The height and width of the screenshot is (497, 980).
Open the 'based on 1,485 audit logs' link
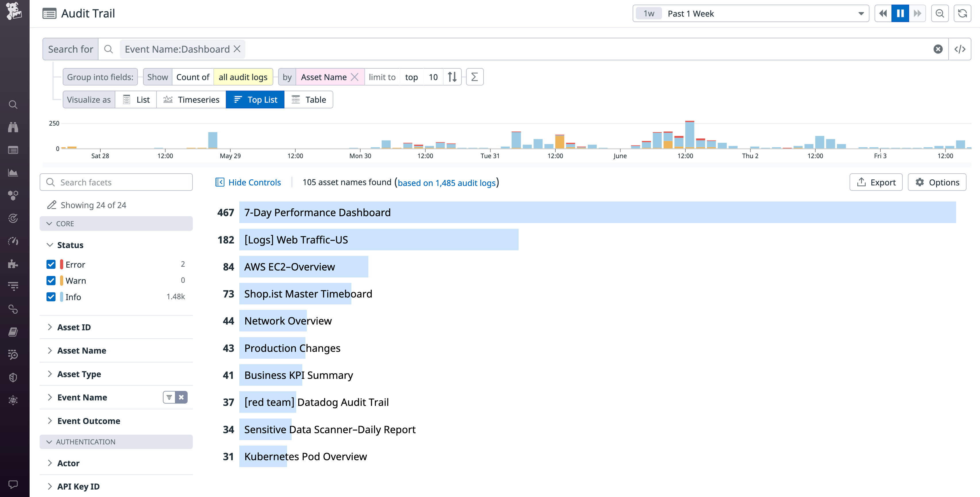pyautogui.click(x=447, y=183)
